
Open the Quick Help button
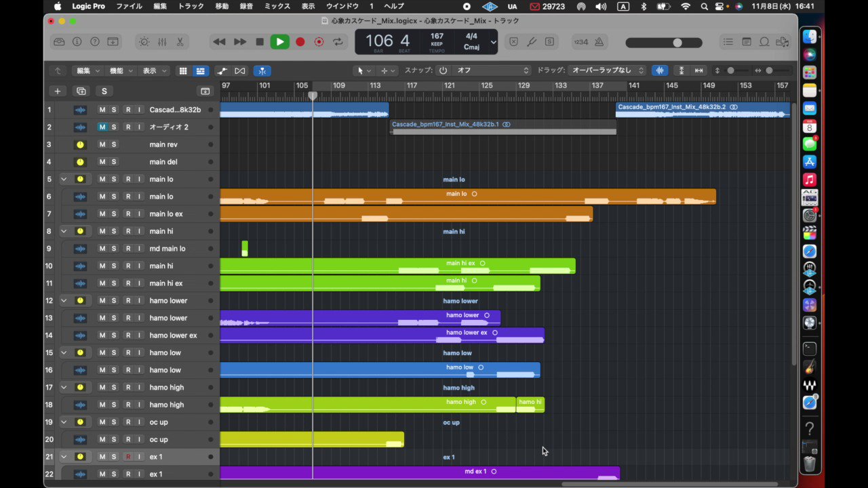[95, 42]
